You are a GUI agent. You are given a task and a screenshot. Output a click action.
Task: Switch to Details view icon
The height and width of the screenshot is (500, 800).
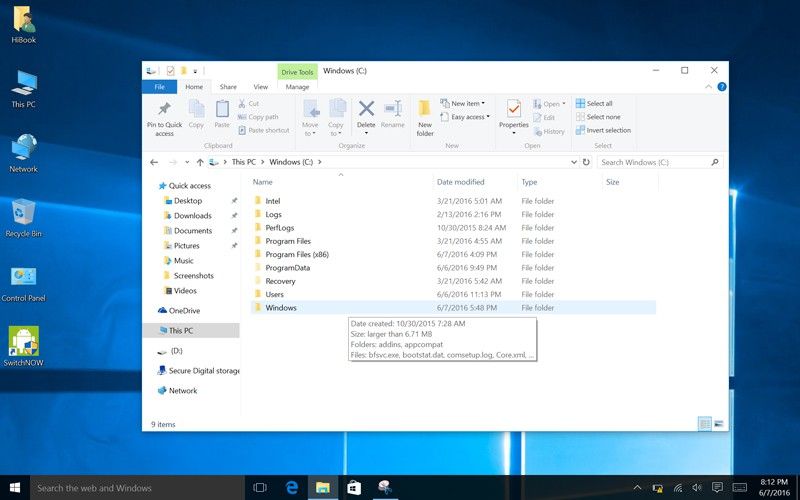705,423
